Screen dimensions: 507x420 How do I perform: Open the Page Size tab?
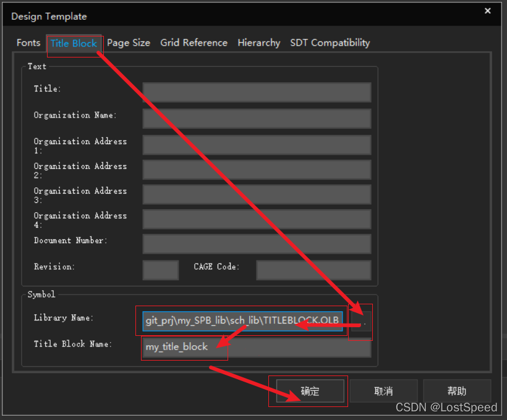[129, 43]
